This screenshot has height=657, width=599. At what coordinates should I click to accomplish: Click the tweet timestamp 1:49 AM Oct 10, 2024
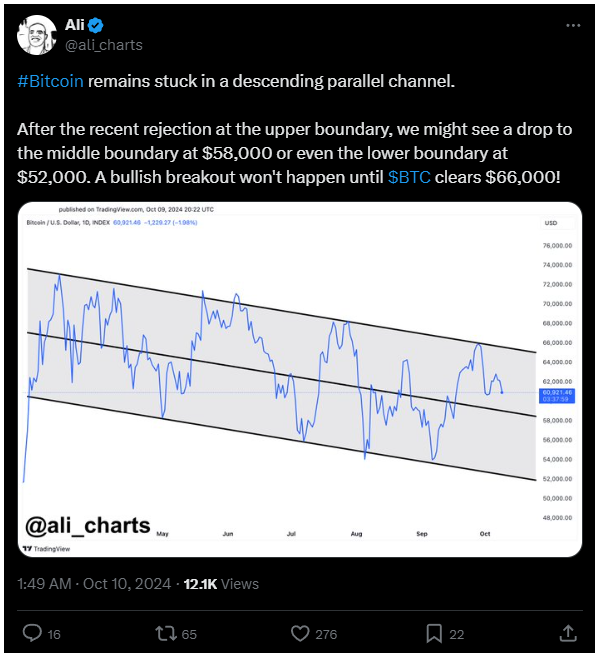[x=94, y=584]
